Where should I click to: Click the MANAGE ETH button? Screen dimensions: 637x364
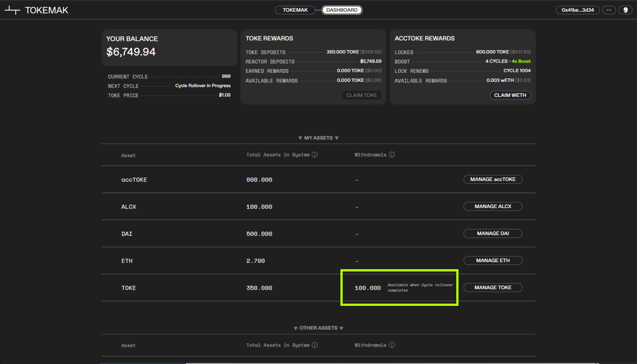pos(493,260)
